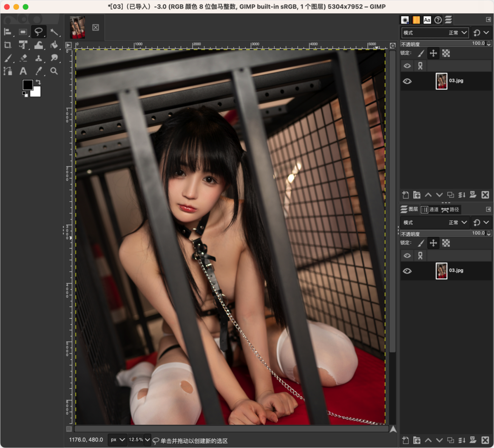Click the vertical canvas scrollbar
This screenshot has height=448, width=494.
(392, 202)
